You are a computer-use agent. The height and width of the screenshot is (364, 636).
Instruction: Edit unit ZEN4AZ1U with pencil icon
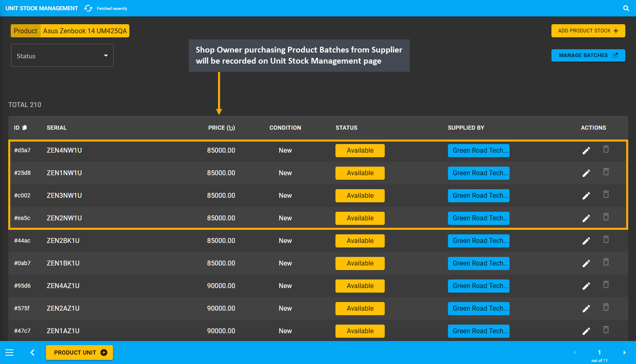[586, 286]
